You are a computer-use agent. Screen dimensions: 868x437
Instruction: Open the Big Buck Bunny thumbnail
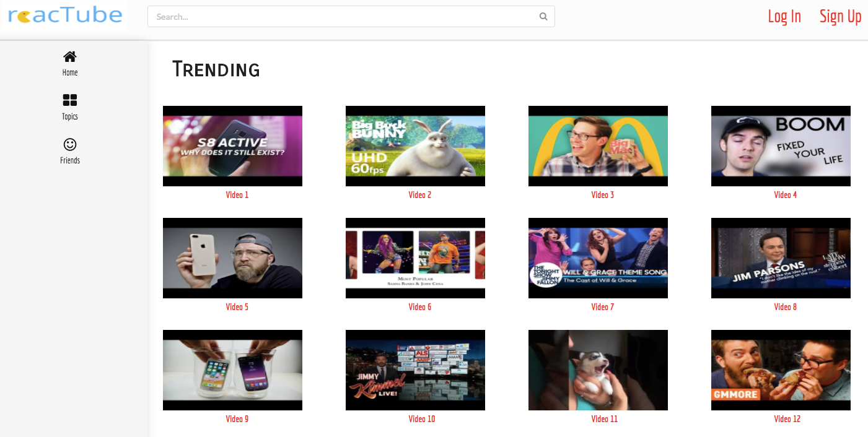[x=415, y=146]
